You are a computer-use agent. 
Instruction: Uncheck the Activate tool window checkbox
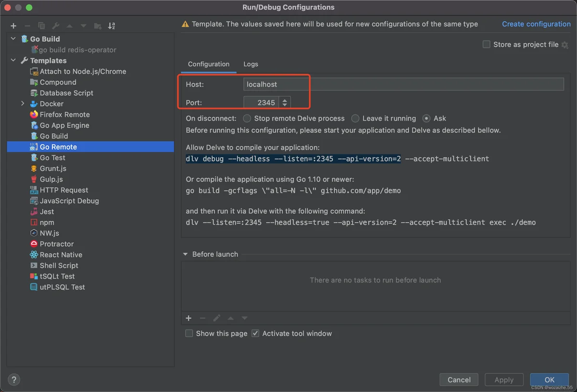(x=255, y=333)
